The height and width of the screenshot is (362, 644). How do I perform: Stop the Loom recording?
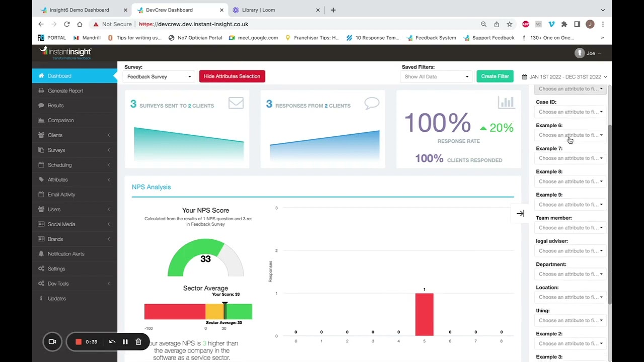(x=78, y=342)
